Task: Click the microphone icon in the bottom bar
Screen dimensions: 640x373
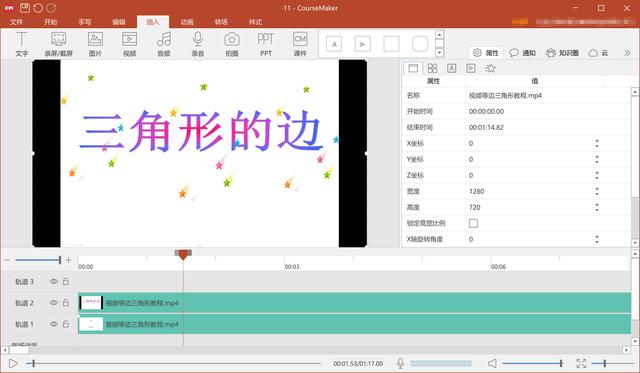Action: tap(400, 363)
